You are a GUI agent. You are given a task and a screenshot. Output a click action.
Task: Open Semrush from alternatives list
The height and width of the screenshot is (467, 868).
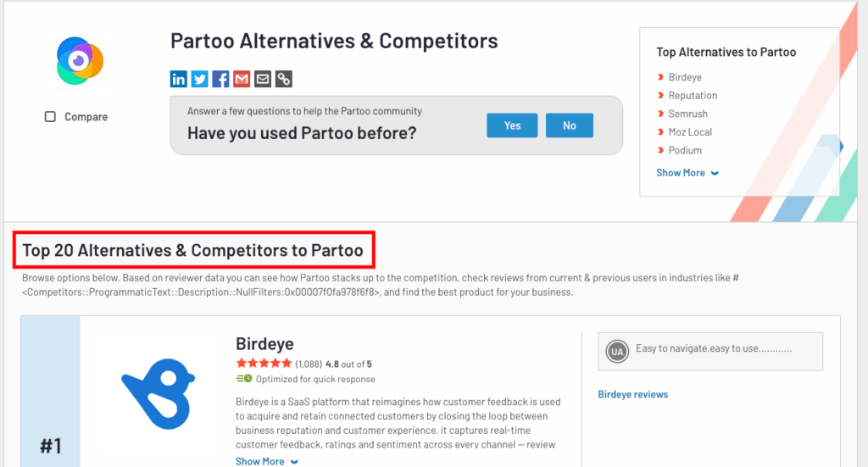tap(687, 114)
